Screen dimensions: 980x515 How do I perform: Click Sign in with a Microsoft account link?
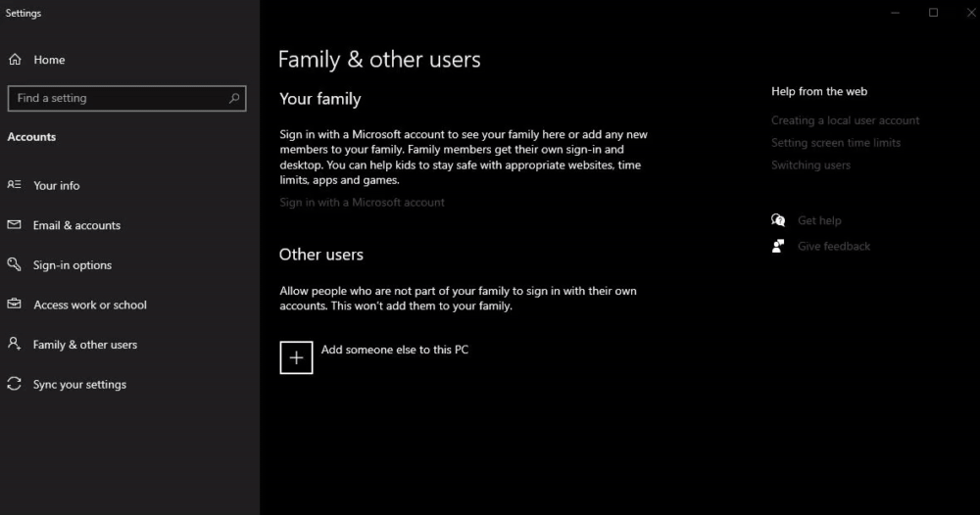point(362,203)
